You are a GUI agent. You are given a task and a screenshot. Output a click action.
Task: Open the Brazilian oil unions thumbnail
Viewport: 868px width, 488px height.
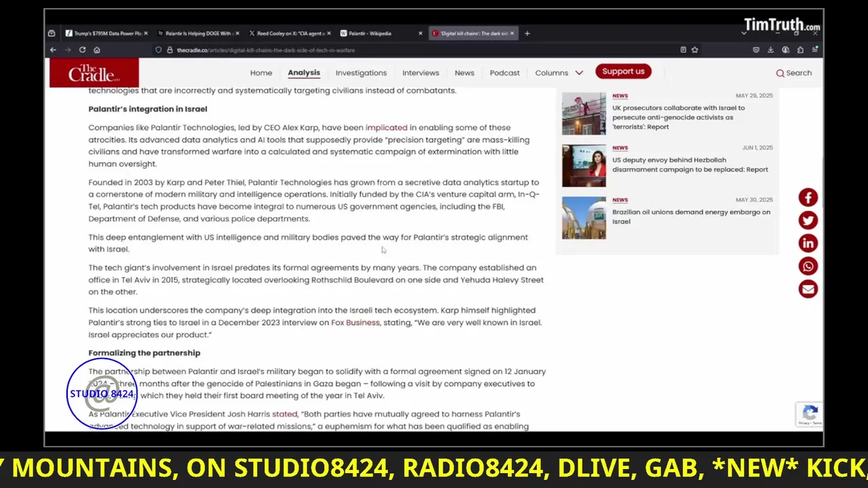click(x=584, y=218)
